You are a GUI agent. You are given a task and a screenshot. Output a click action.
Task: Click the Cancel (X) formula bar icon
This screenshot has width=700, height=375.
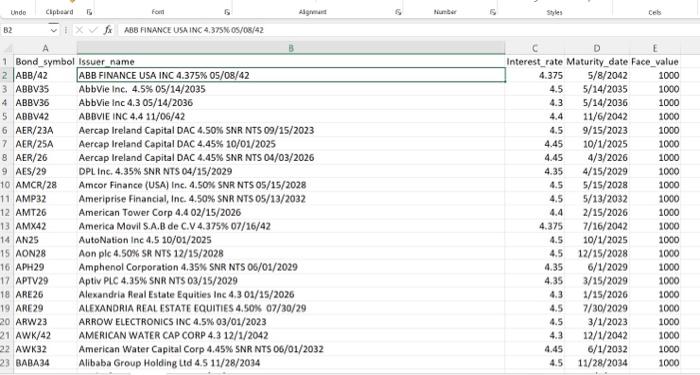(79, 30)
